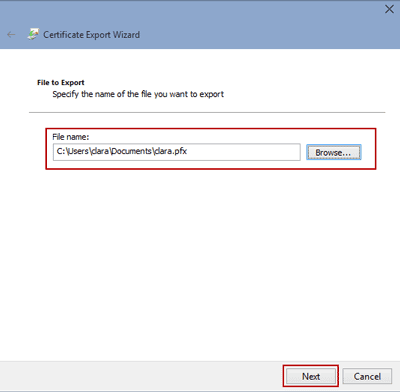Viewport: 400px width, 392px height.
Task: Go back using the back arrow
Action: coord(11,35)
